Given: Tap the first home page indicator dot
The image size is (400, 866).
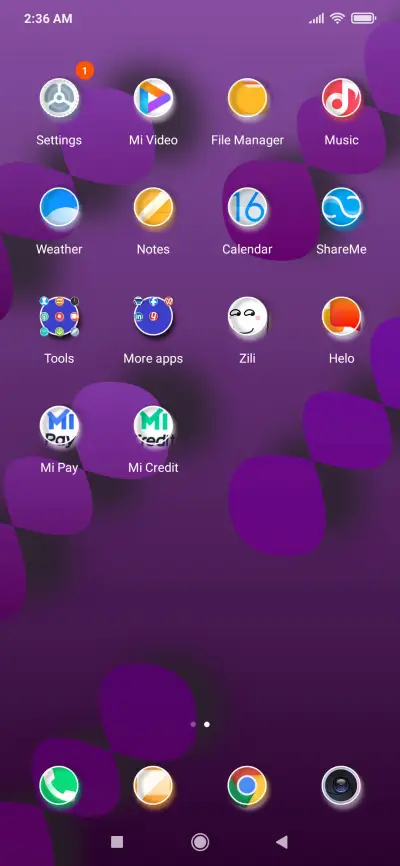Looking at the screenshot, I should [x=193, y=724].
